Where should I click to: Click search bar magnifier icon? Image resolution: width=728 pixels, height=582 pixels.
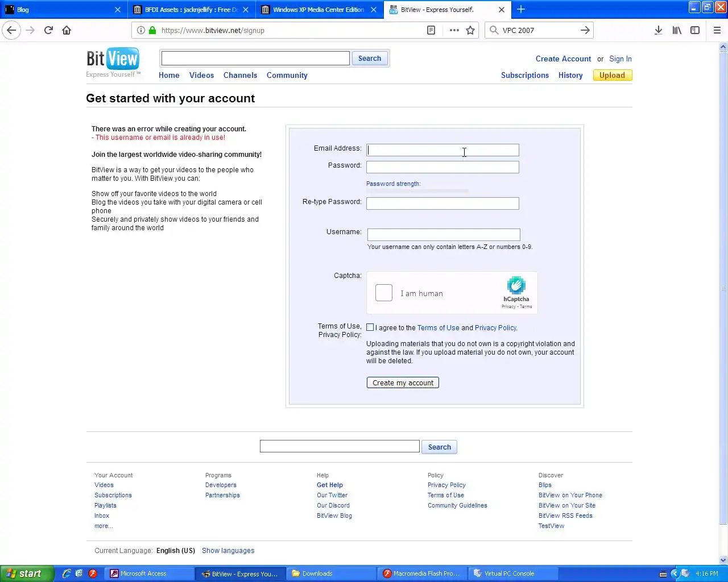coord(494,30)
